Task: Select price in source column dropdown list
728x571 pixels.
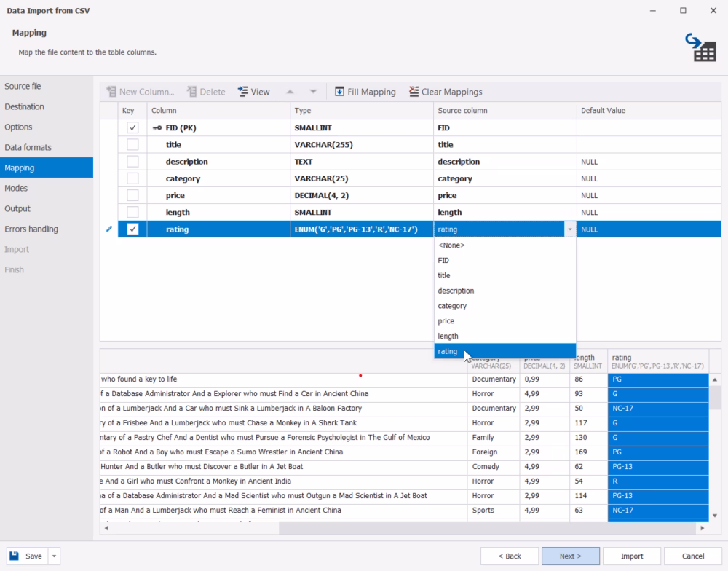Action: coord(505,321)
